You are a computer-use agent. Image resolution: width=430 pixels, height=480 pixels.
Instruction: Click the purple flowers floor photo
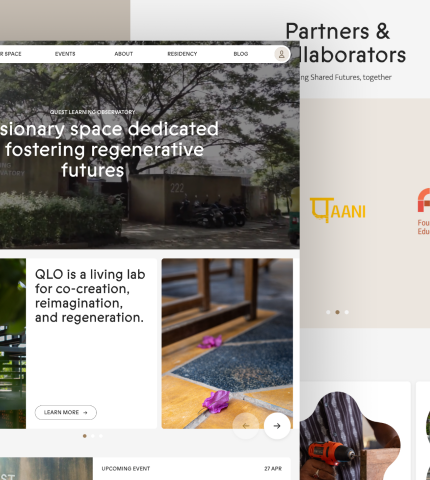227,343
